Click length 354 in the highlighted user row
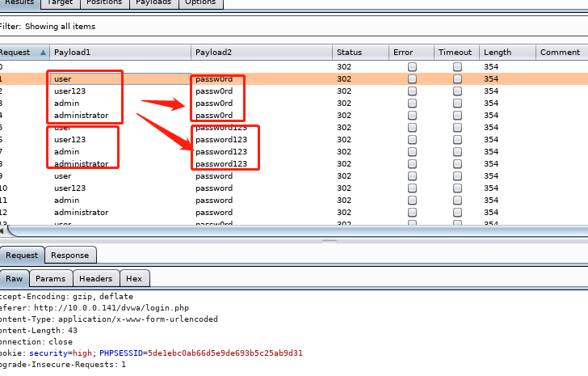588x376 pixels. click(491, 78)
